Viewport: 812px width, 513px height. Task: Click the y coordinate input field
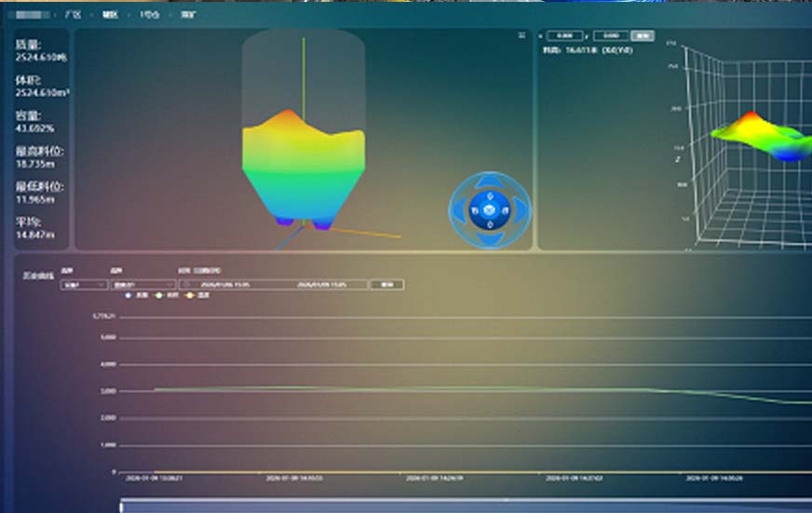610,36
